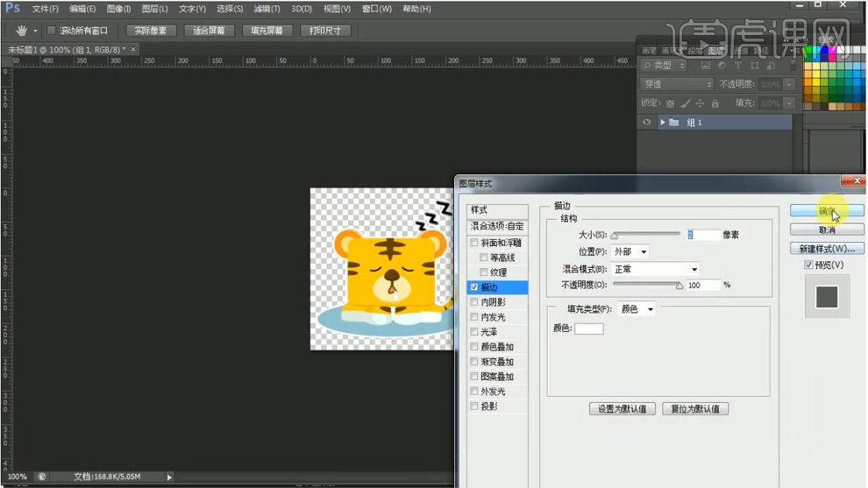868x488 pixels.
Task: Open the 混合模式 blend mode dropdown
Action: (655, 270)
